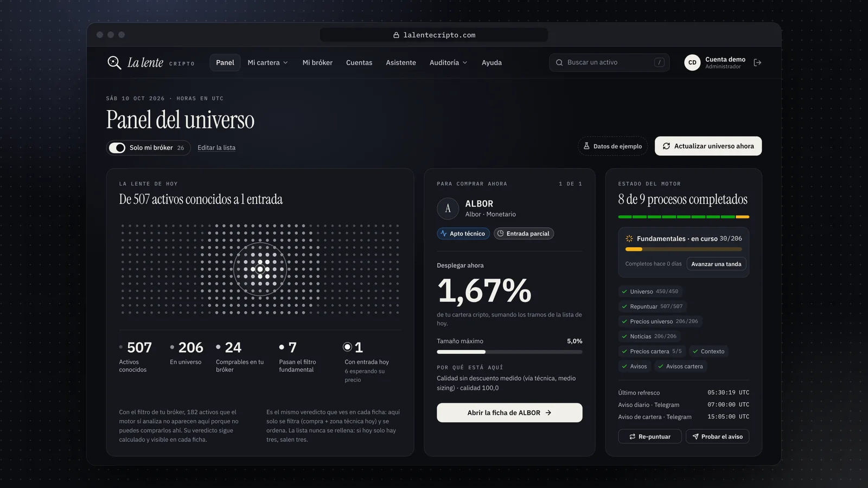
Task: Click the Precios cartera 5/5 chip
Action: point(652,351)
